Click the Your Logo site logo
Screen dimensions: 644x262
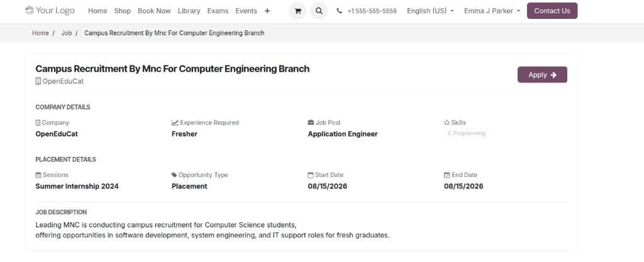pos(50,10)
